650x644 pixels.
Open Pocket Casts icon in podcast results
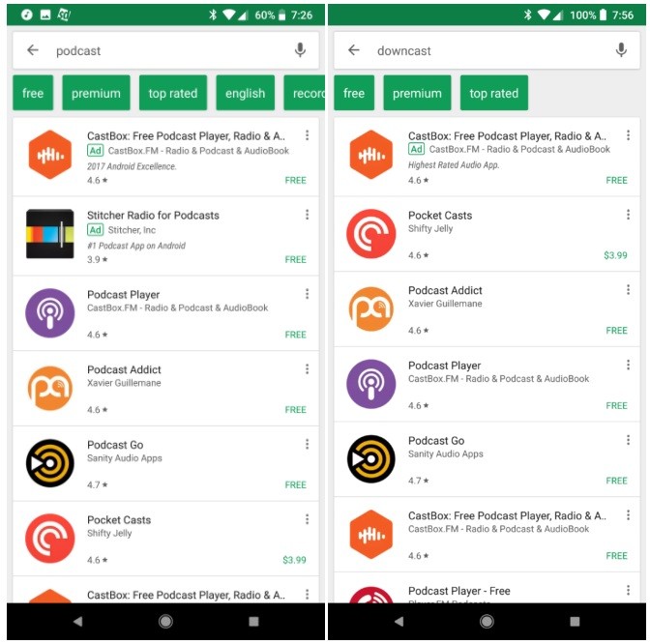point(50,538)
